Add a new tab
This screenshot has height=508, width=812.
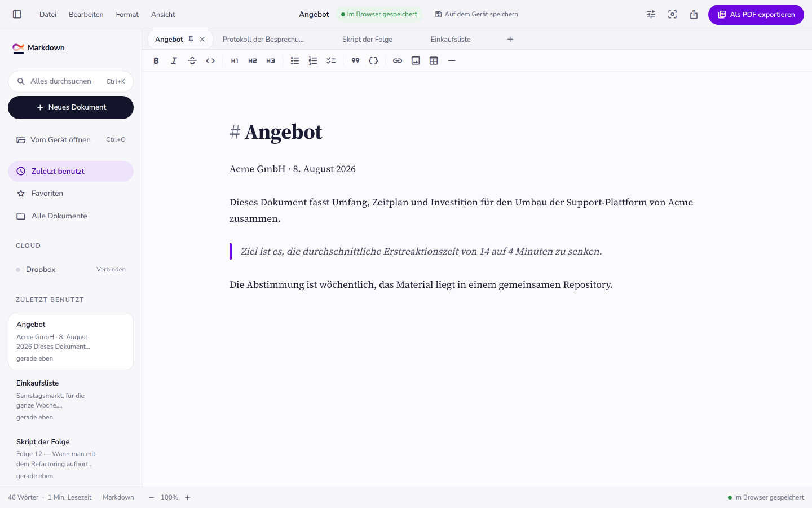click(510, 40)
